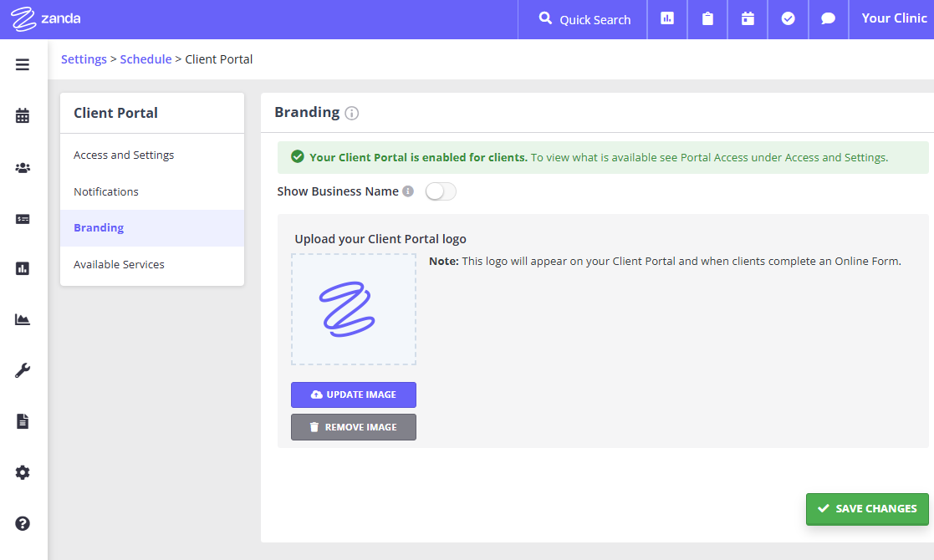Open the tasks check circle icon
934x560 pixels.
pos(788,18)
